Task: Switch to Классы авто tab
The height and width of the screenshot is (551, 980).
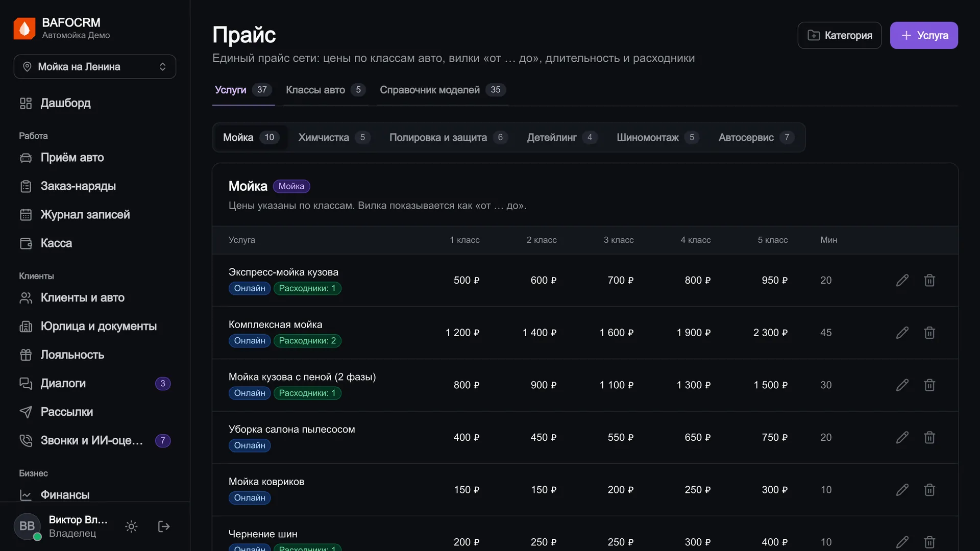Action: pyautogui.click(x=325, y=90)
